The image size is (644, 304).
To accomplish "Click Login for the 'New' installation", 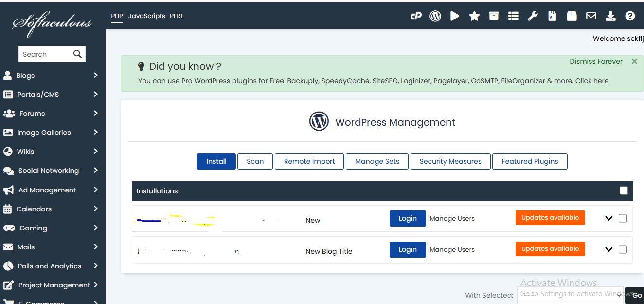I will click(x=408, y=218).
